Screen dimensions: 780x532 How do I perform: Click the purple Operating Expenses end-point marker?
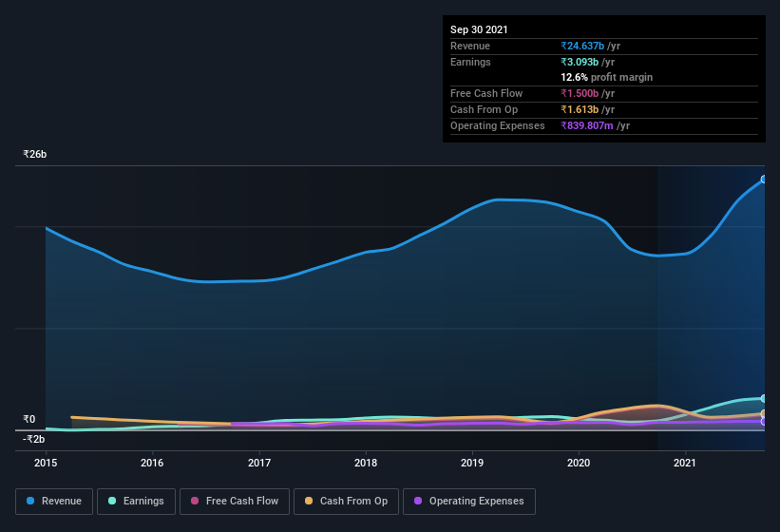[764, 422]
